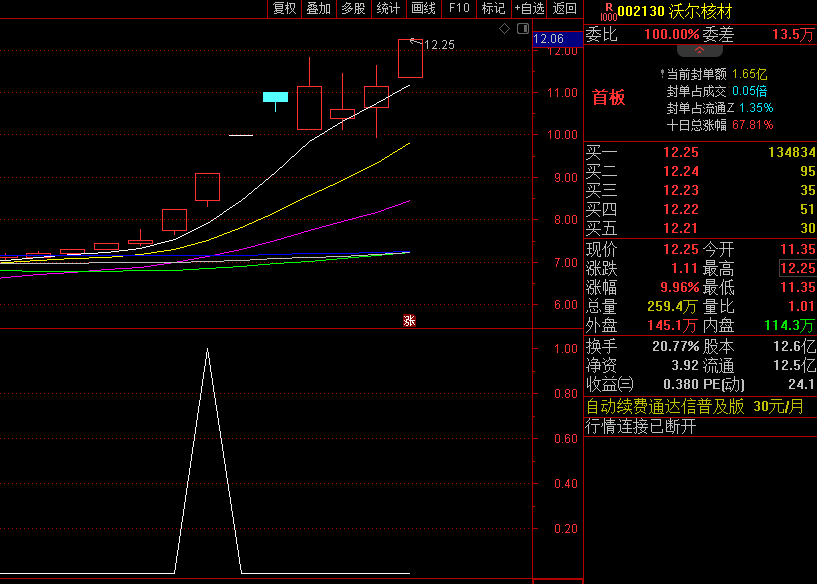Toggle the side panel layout icon

pyautogui.click(x=523, y=29)
